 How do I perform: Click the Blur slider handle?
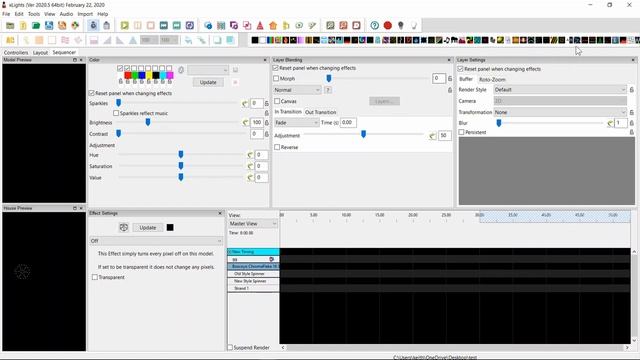click(x=499, y=123)
